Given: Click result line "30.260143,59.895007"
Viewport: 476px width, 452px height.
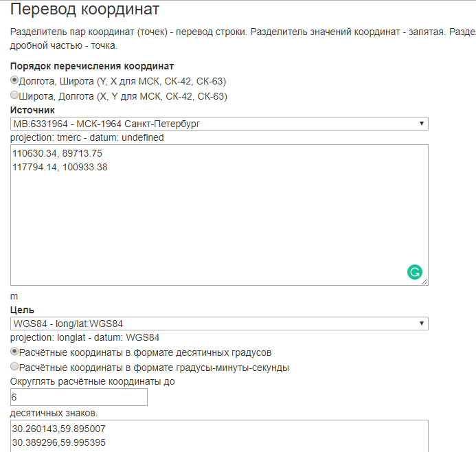Looking at the screenshot, I should click(x=59, y=429).
